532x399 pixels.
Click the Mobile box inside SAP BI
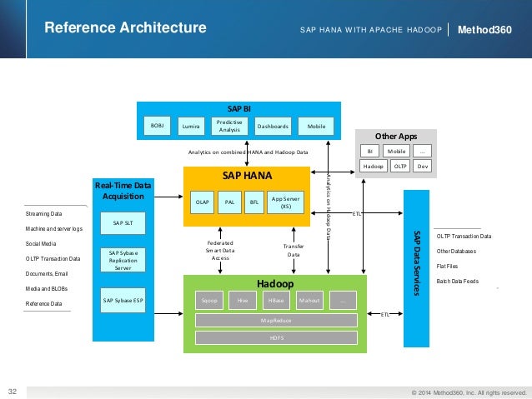point(316,126)
